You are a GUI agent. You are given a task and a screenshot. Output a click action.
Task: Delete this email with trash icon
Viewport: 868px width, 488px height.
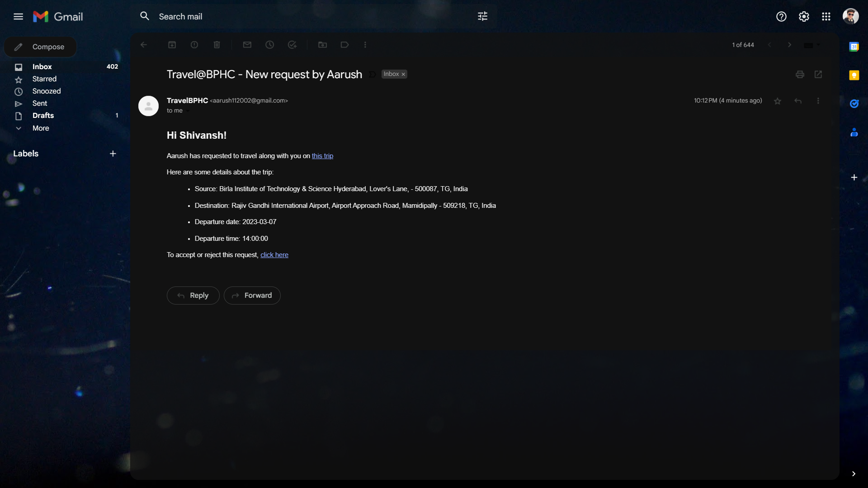[x=217, y=45]
